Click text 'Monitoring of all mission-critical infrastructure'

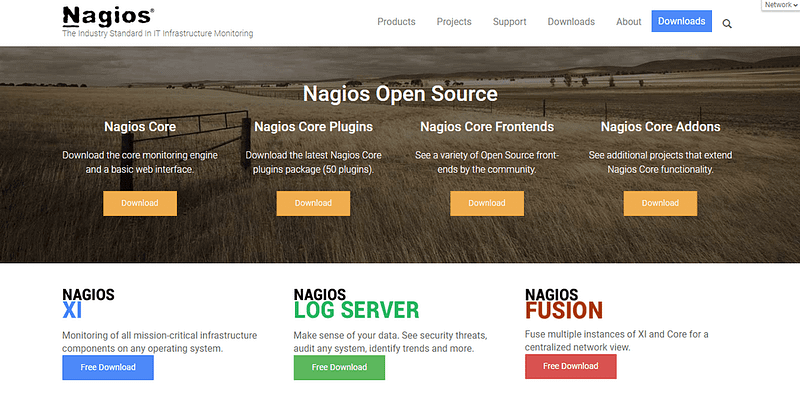pyautogui.click(x=160, y=336)
